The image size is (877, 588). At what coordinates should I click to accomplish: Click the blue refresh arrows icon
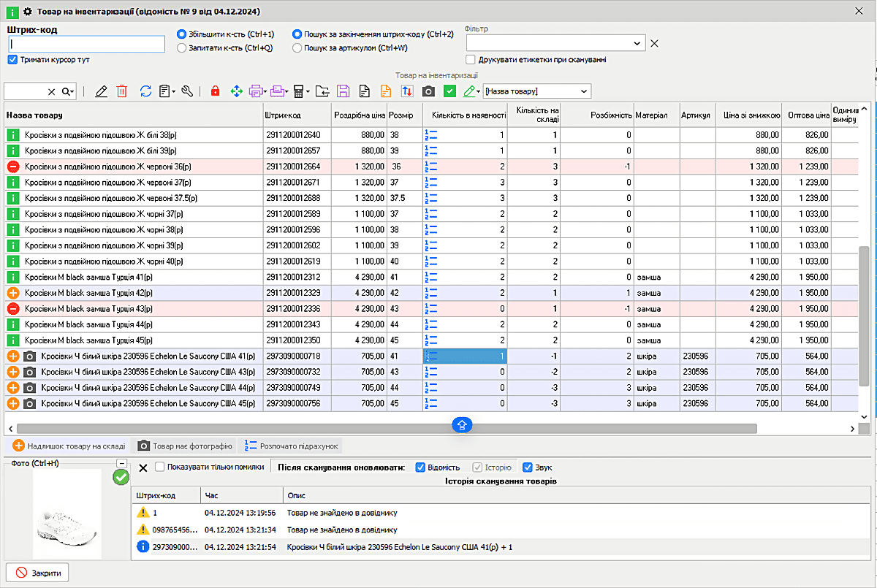(x=145, y=91)
